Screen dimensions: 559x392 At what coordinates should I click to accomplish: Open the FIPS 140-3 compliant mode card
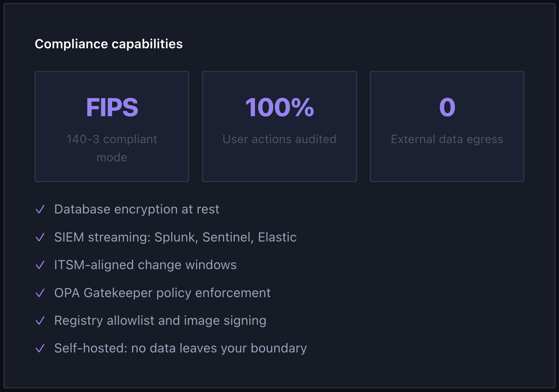(x=112, y=126)
